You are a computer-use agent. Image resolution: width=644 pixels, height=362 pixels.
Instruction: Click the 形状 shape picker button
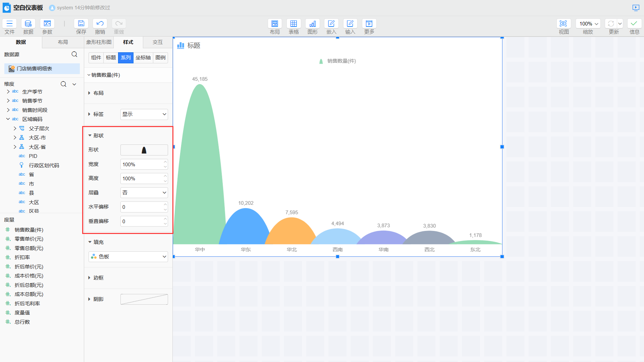(144, 150)
